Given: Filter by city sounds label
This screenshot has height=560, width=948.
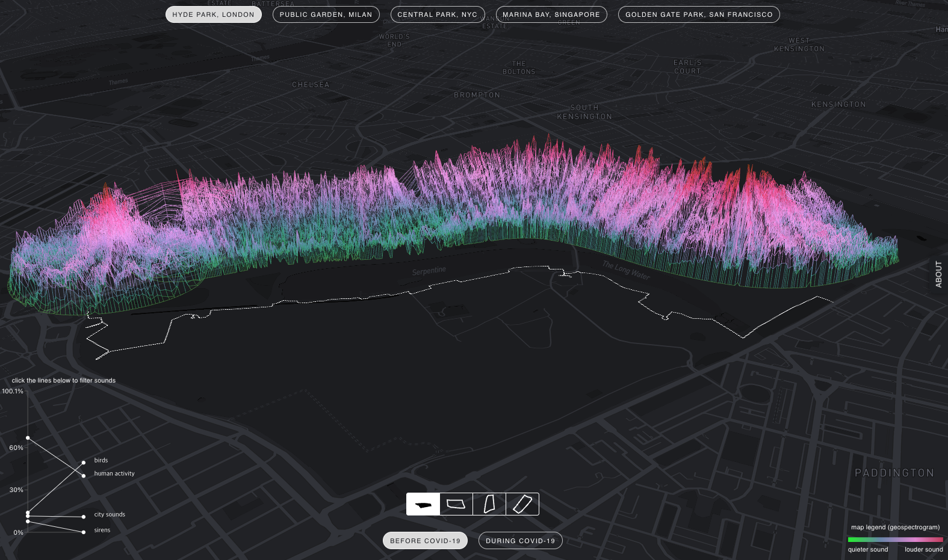Looking at the screenshot, I should point(110,514).
